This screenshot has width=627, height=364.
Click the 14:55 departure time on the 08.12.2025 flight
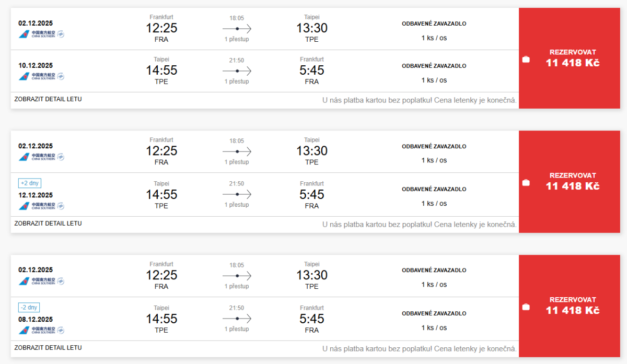[161, 319]
